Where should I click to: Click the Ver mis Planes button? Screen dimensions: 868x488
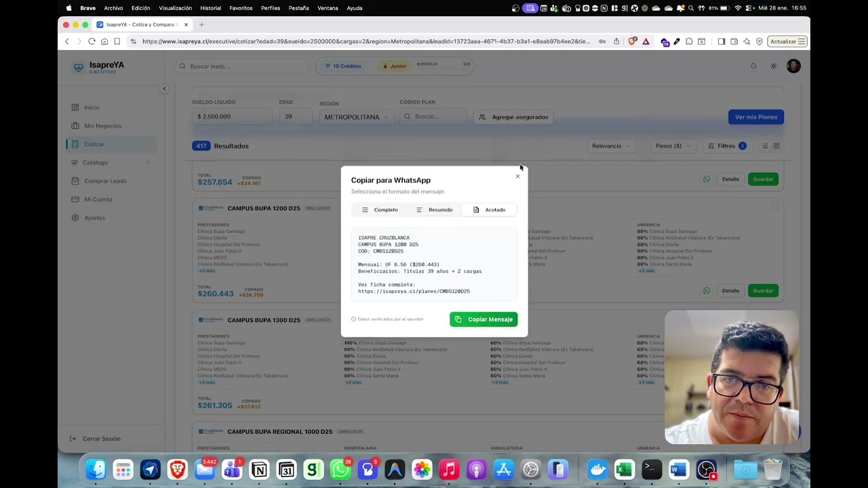(x=756, y=117)
